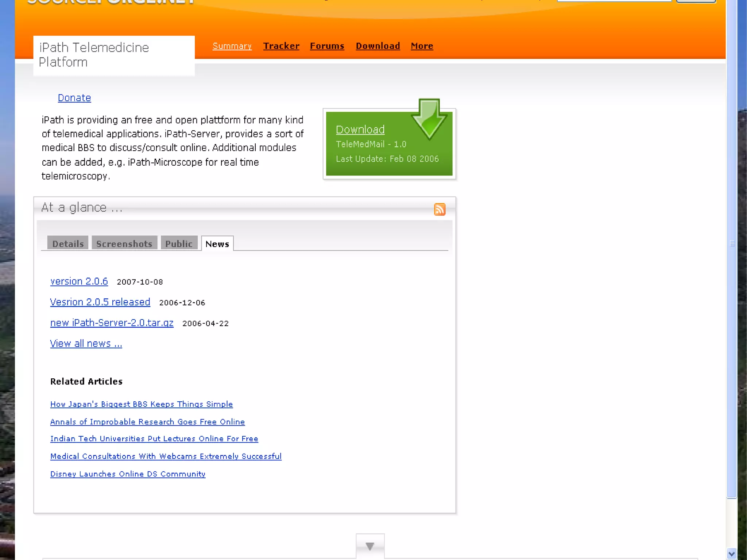The image size is (747, 560).
Task: Click the orange RSS feed icon
Action: [x=440, y=209]
